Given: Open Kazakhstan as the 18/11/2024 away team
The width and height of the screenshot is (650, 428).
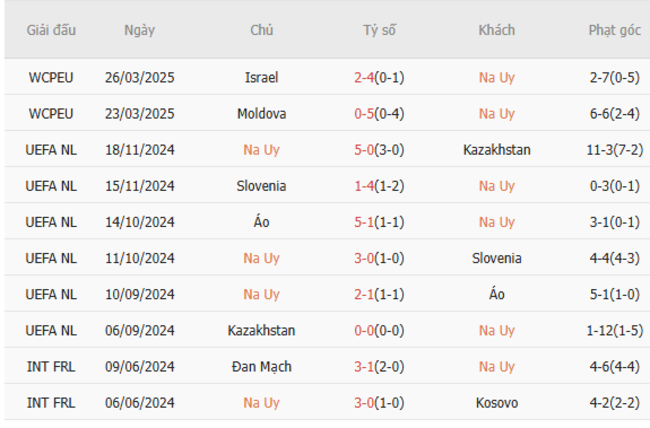Looking at the screenshot, I should 497,150.
